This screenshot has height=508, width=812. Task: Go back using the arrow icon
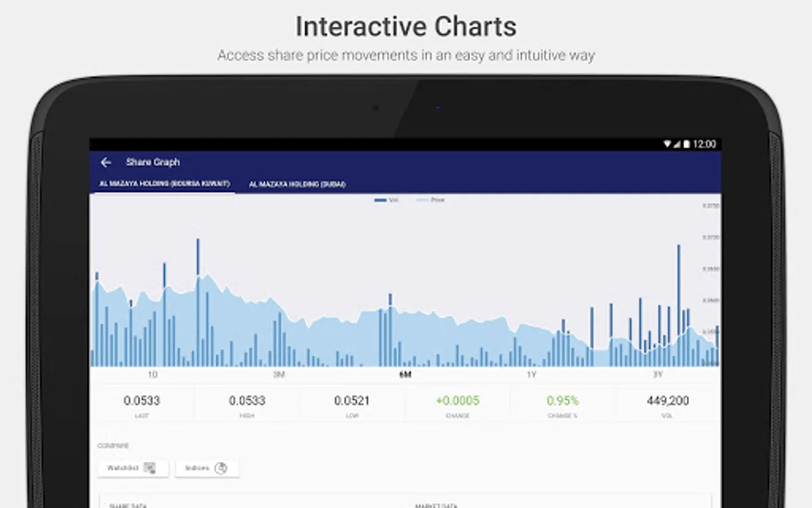point(106,163)
